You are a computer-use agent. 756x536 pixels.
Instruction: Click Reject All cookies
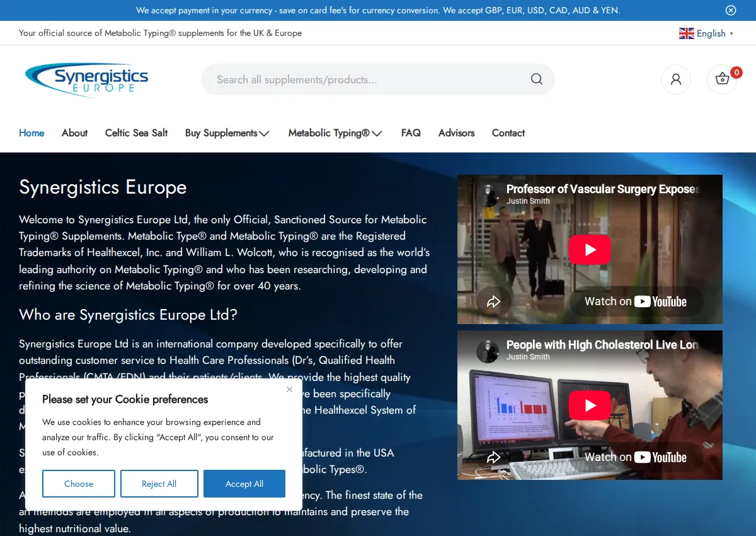(159, 484)
